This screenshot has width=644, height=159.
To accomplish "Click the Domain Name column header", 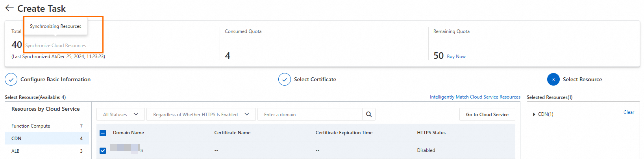I will coord(128,133).
